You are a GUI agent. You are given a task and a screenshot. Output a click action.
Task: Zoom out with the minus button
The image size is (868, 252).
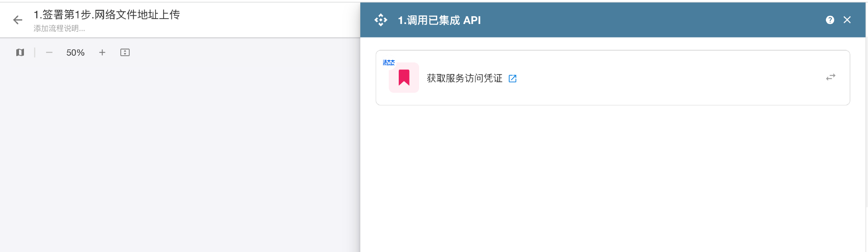point(49,52)
